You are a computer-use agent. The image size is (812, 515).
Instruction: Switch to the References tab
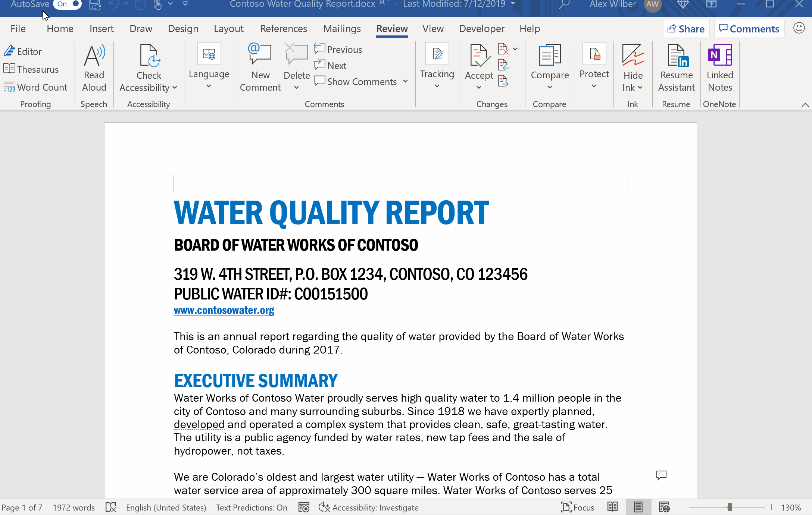click(x=283, y=29)
